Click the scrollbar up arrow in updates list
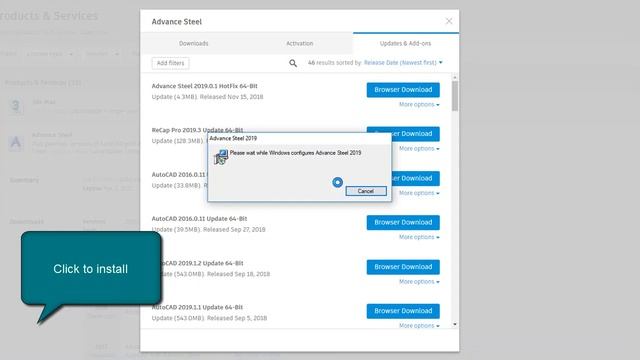The height and width of the screenshot is (360, 640). click(x=455, y=77)
